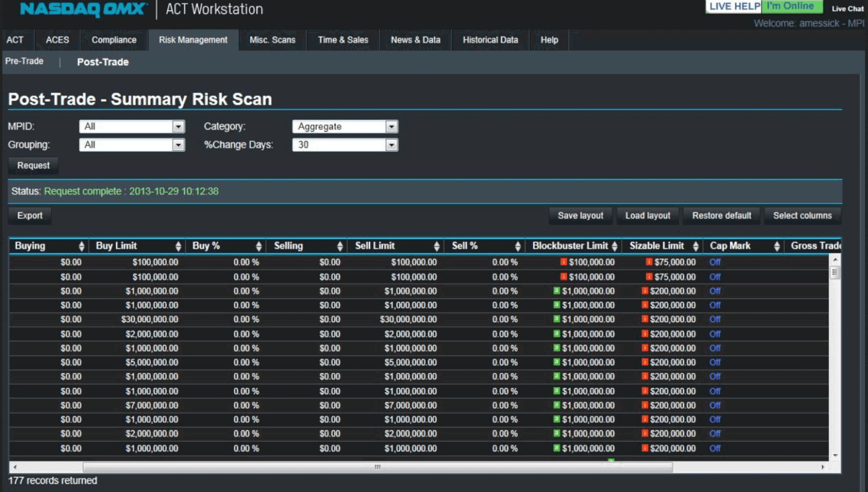Sort by the Buy % column arrows

259,246
